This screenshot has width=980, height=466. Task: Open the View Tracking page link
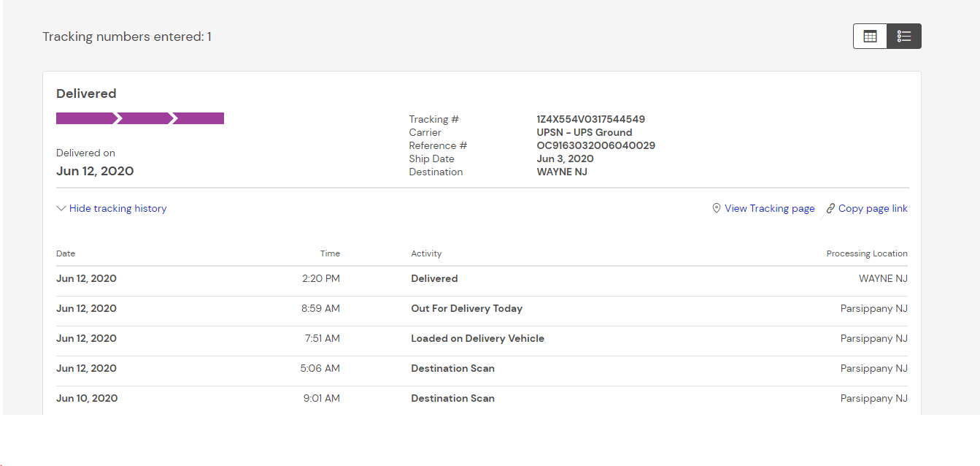pos(769,208)
